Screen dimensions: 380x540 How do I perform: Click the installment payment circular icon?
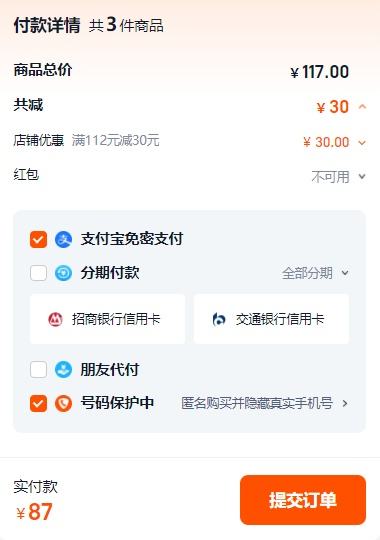point(63,273)
